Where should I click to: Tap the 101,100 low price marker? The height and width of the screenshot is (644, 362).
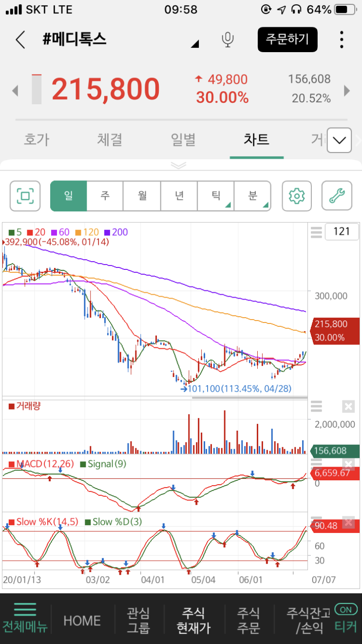point(236,389)
